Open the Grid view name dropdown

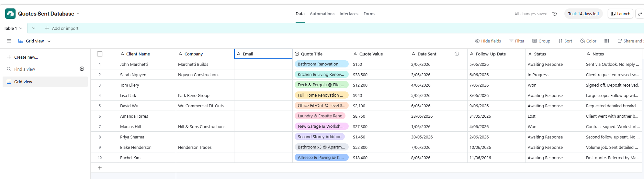pos(49,41)
